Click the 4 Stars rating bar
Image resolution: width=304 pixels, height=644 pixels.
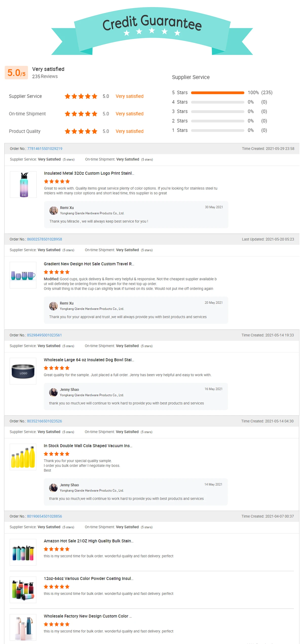218,102
